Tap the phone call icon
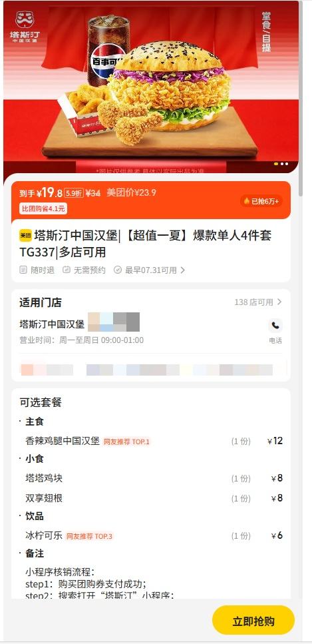Image resolution: width=312 pixels, height=644 pixels. pyautogui.click(x=275, y=326)
